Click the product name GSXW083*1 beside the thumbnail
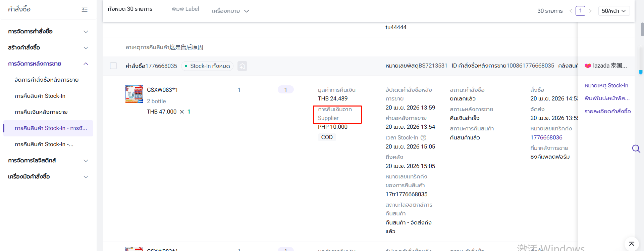 click(x=162, y=90)
